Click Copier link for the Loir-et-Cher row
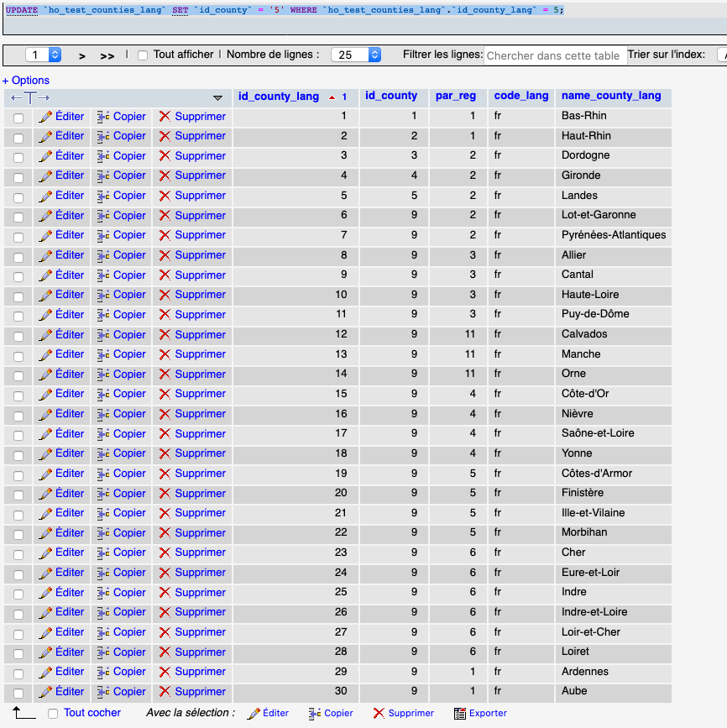Viewport: 727px width, 728px height. pyautogui.click(x=129, y=632)
